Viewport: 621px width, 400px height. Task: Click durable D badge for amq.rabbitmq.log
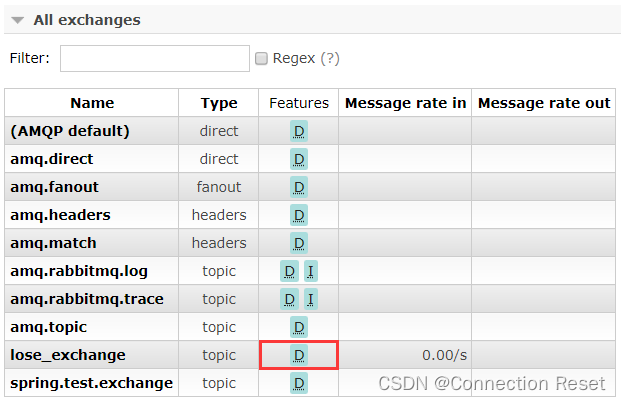pyautogui.click(x=290, y=271)
